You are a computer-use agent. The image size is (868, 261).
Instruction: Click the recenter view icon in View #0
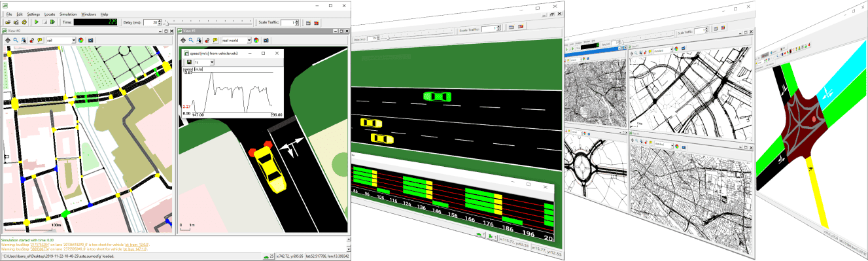click(8, 40)
